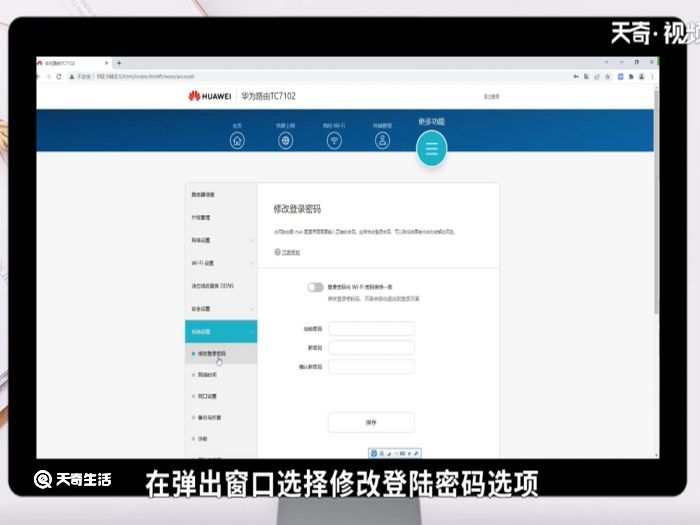Open the browser three-dot menu
This screenshot has width=700, height=525.
click(652, 77)
